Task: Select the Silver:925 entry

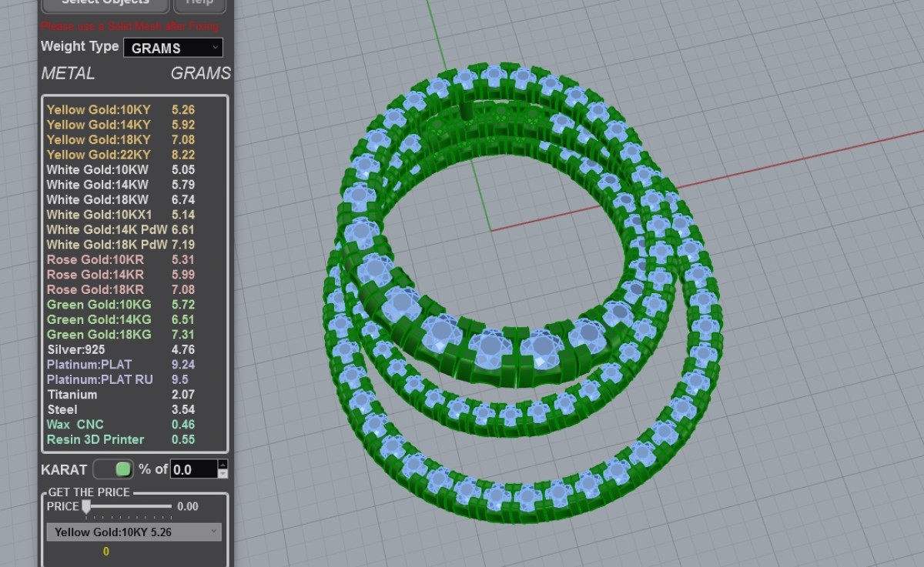Action: click(75, 349)
